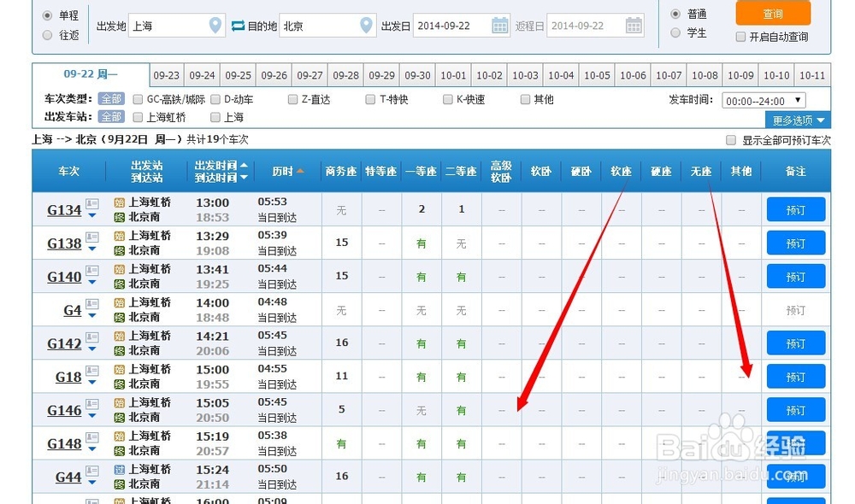Book train G134 with 预订 button
Viewport: 855px width, 504px height.
point(795,210)
